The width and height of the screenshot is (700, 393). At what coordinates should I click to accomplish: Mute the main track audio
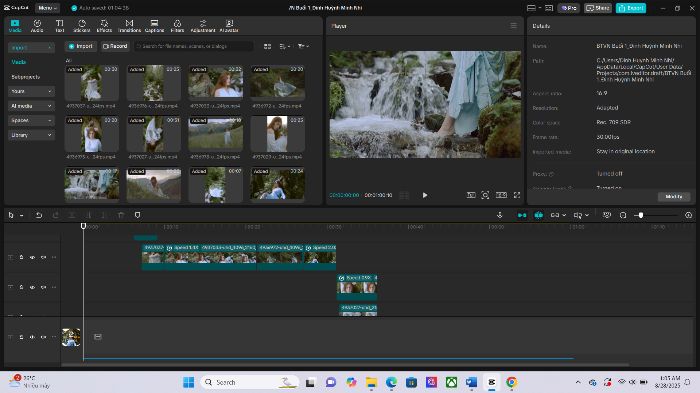point(43,337)
